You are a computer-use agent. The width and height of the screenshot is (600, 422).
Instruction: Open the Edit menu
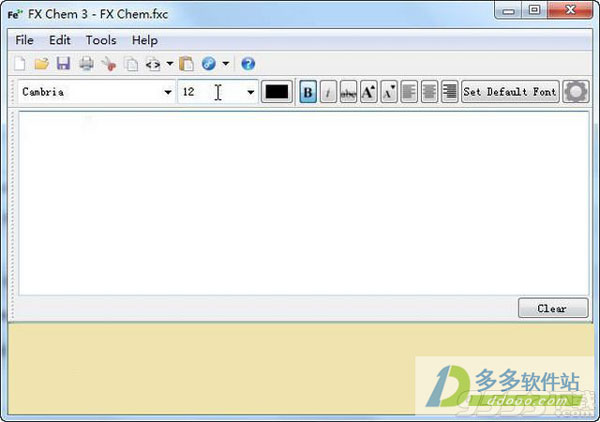pos(60,40)
